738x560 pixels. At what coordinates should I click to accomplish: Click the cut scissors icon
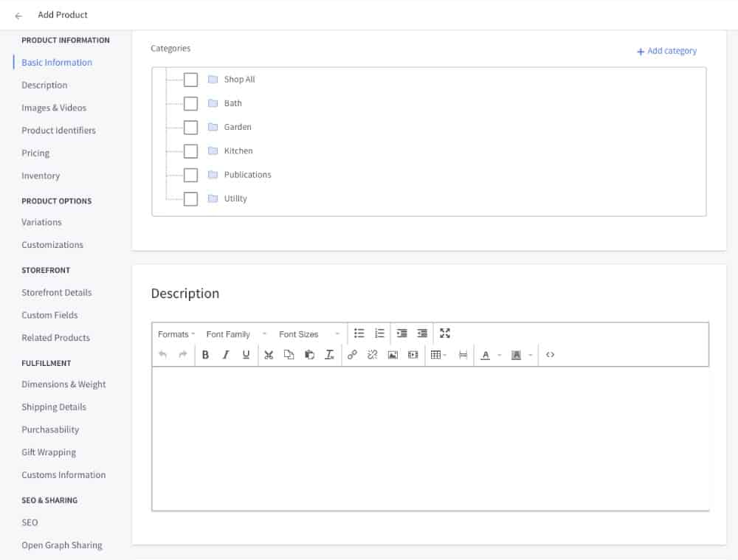click(269, 355)
